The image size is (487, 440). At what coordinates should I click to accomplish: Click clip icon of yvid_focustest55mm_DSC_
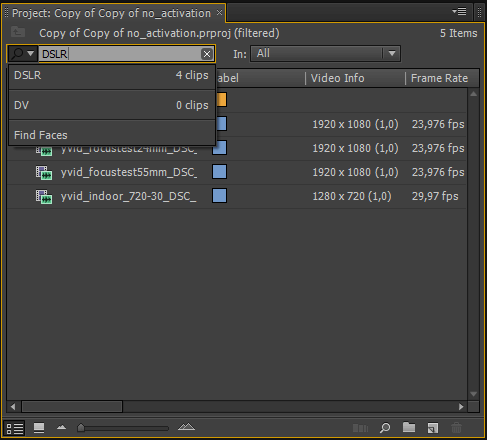[44, 173]
